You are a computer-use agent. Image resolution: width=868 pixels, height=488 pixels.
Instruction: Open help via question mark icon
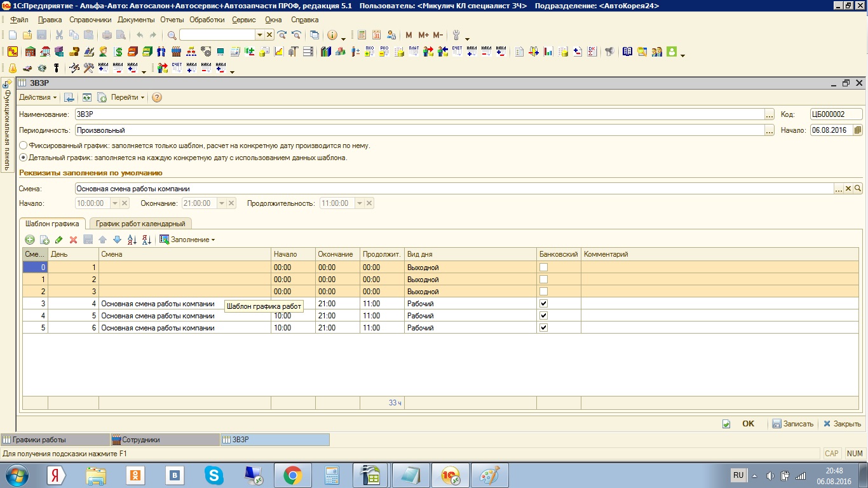click(157, 97)
